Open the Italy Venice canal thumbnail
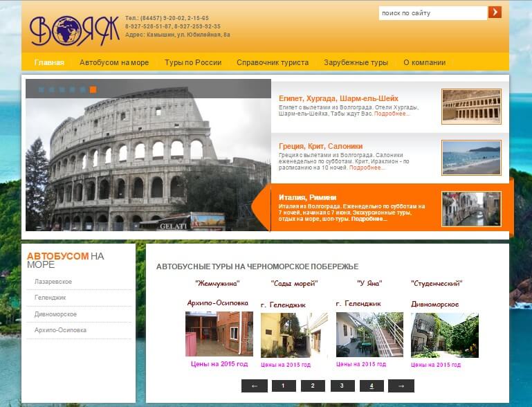The height and width of the screenshot is (407, 532). tap(471, 208)
